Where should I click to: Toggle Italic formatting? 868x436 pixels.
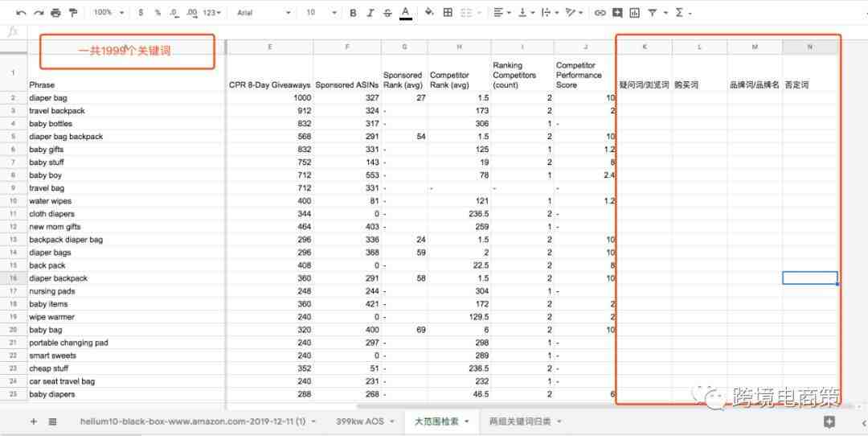tap(371, 13)
